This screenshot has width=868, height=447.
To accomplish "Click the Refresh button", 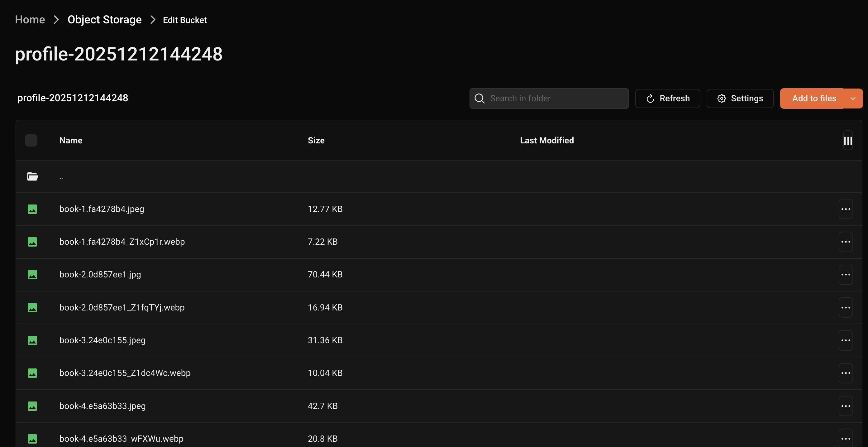I will click(667, 99).
